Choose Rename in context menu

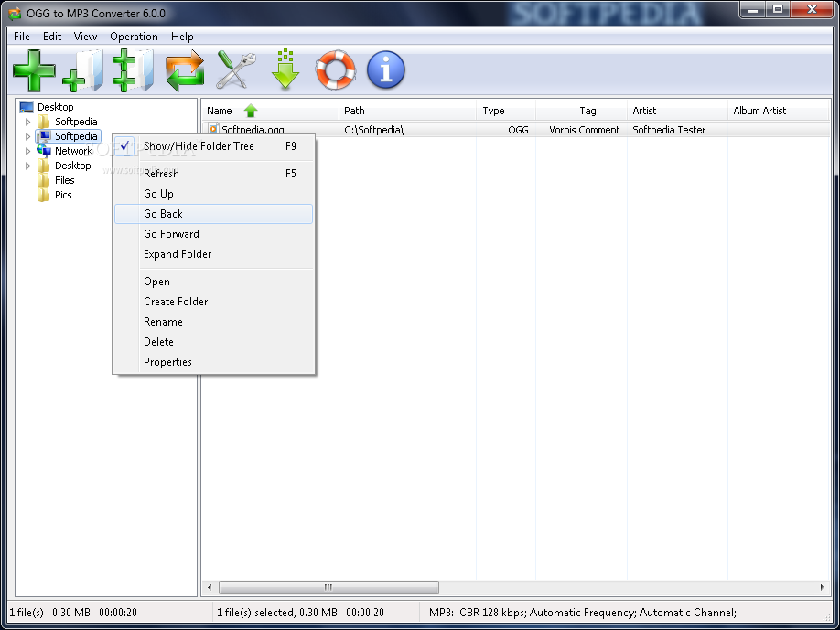pyautogui.click(x=213, y=322)
